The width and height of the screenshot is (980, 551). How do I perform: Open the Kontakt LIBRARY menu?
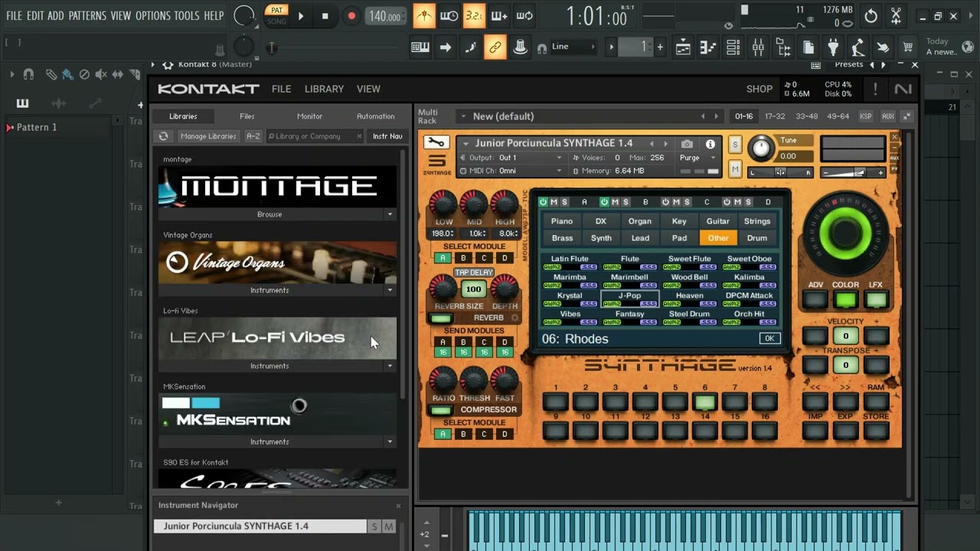324,89
